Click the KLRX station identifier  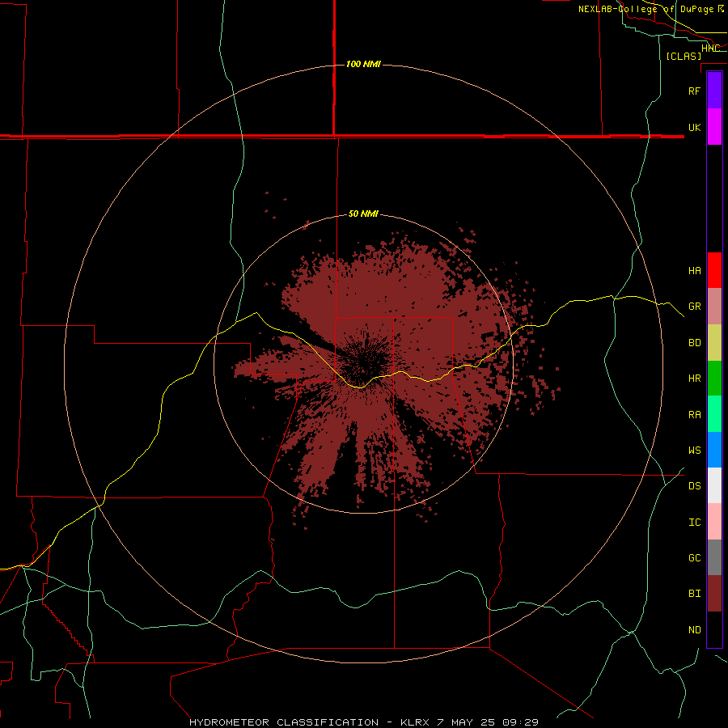pyautogui.click(x=416, y=722)
